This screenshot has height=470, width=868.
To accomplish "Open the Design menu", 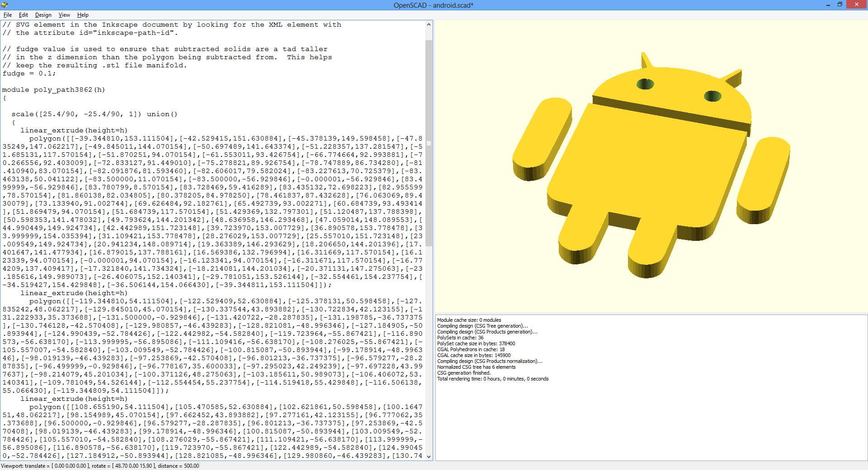I will (43, 15).
